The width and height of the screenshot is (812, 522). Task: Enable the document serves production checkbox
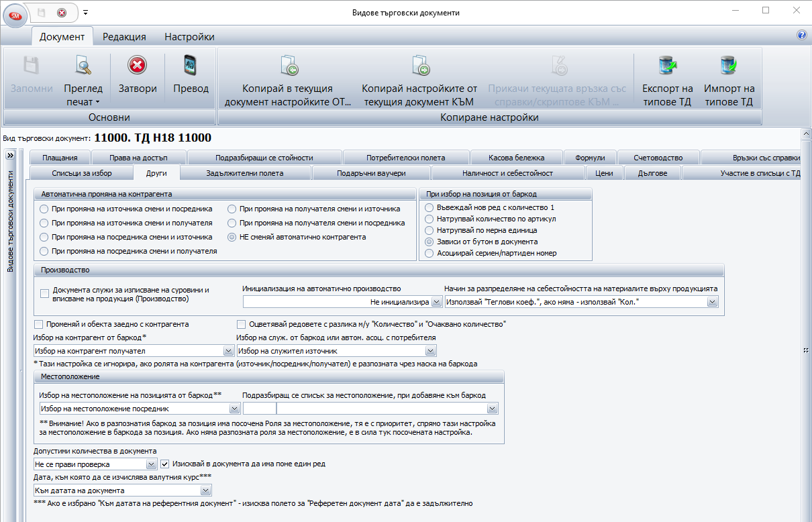point(44,293)
